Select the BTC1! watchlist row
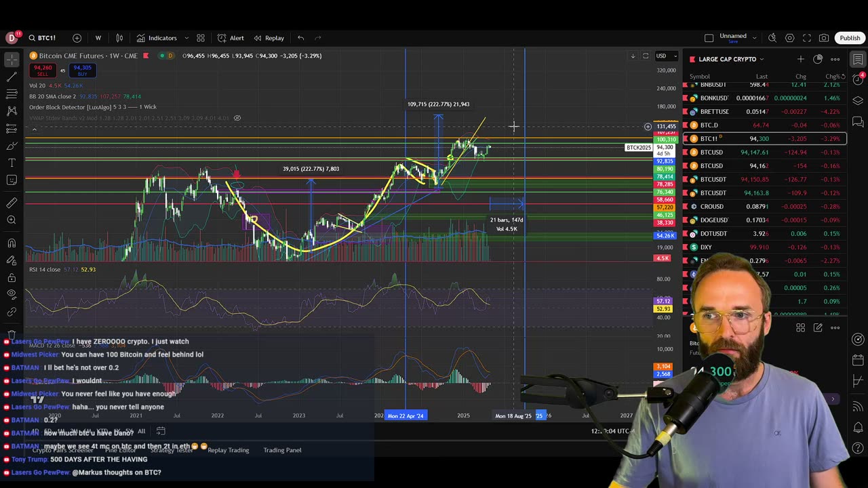Image resolution: width=868 pixels, height=488 pixels. (765, 138)
